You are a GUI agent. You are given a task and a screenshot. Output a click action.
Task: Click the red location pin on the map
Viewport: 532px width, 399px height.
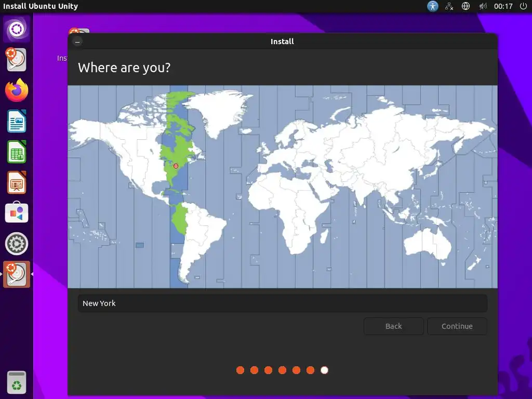point(176,166)
